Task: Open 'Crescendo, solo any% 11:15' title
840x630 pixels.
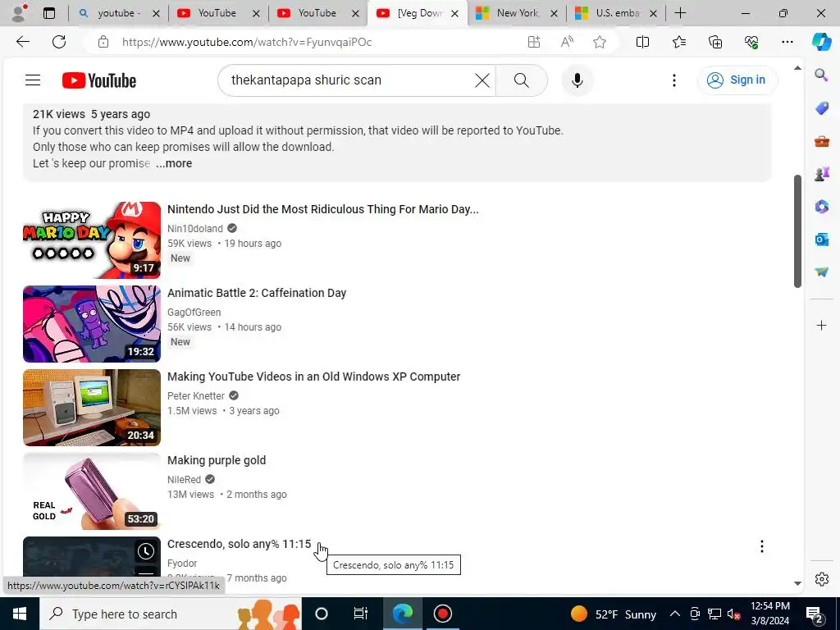Action: pos(239,544)
